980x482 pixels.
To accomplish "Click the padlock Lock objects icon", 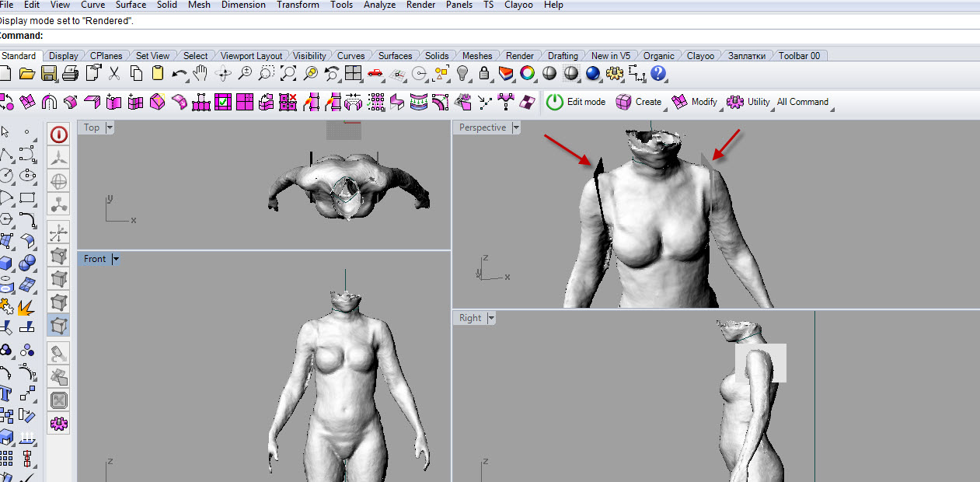I will point(484,74).
